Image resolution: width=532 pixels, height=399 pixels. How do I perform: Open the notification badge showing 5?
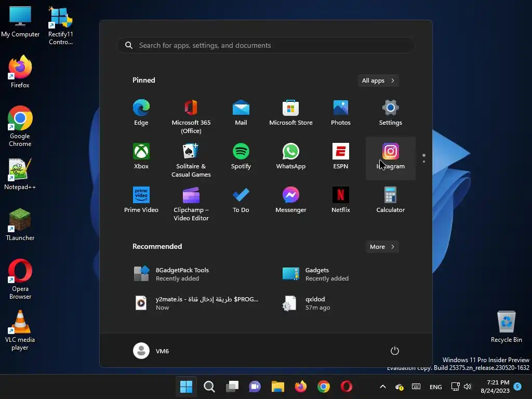[x=517, y=386]
